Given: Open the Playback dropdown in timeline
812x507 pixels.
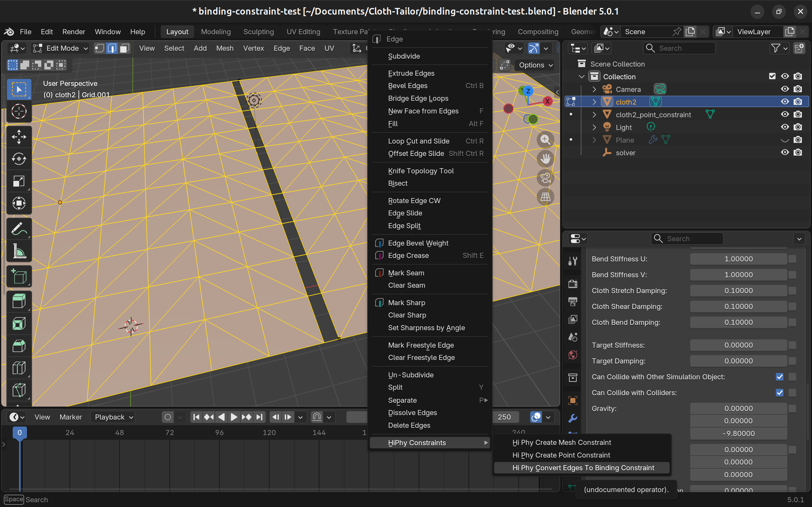Looking at the screenshot, I should point(113,417).
